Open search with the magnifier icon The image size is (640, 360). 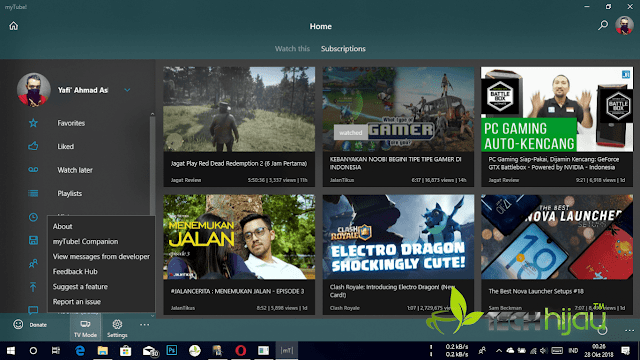pos(603,25)
